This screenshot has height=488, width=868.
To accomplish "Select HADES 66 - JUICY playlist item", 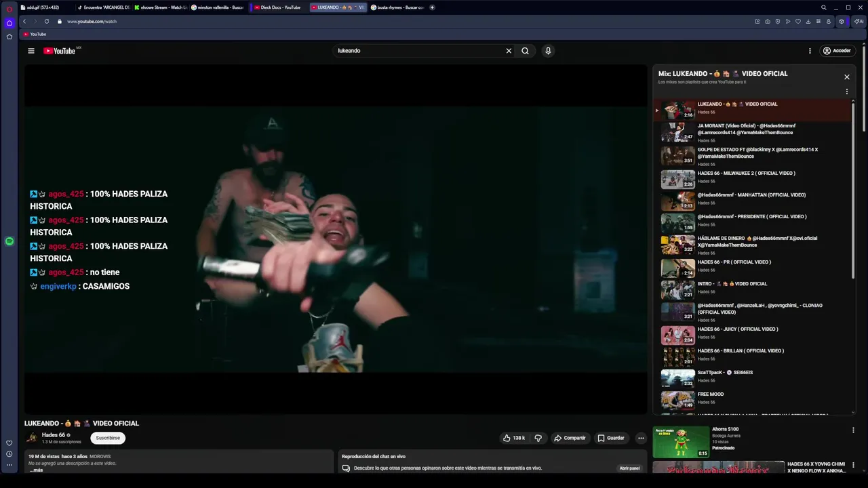I will (x=751, y=335).
